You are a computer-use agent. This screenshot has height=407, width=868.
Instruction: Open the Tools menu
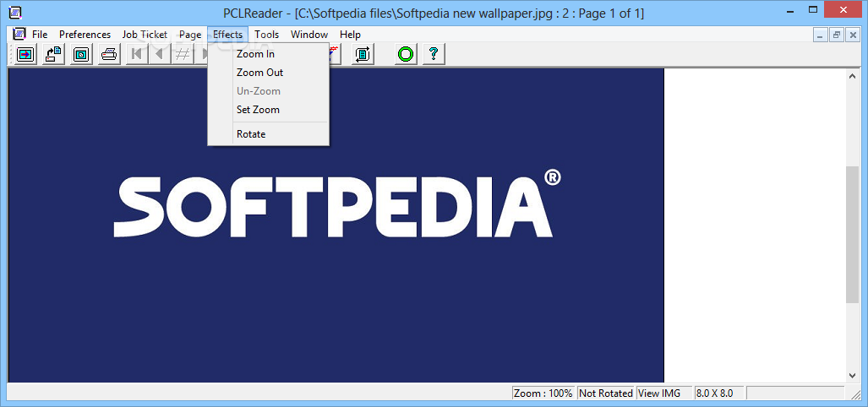(267, 35)
